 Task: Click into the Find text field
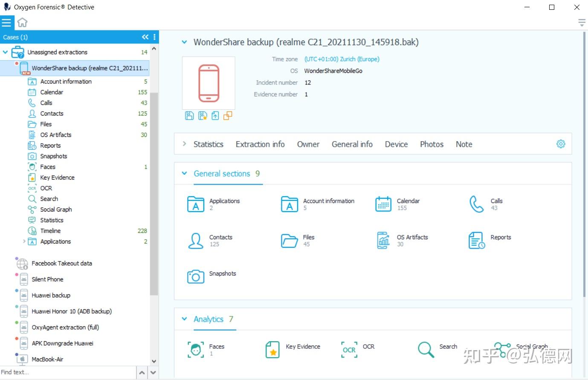[68, 372]
